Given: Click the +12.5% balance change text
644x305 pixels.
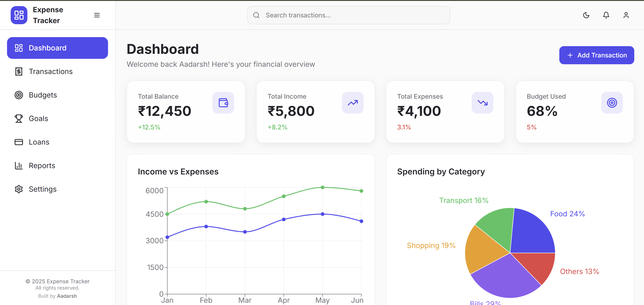Looking at the screenshot, I should 149,127.
